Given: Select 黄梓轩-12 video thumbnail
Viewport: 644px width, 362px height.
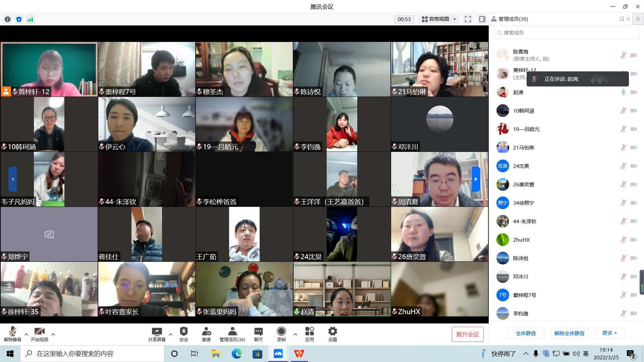Looking at the screenshot, I should click(x=49, y=69).
